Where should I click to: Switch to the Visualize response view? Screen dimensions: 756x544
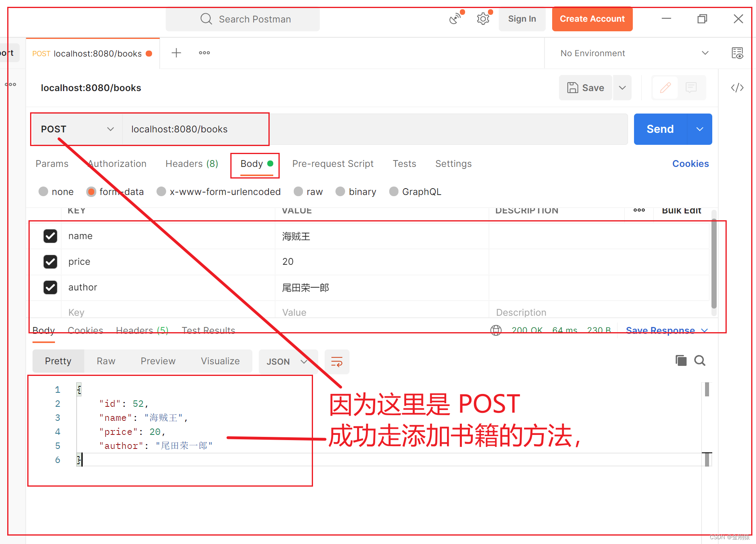[x=220, y=361]
